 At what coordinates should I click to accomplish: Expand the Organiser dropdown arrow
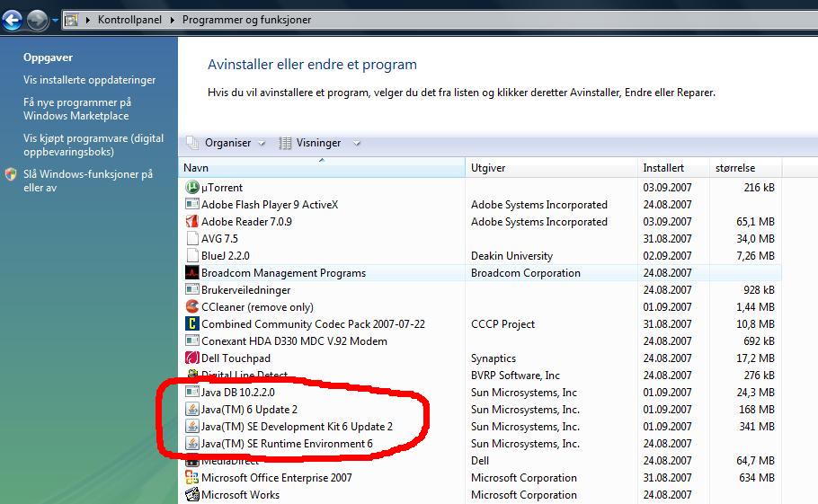coord(262,144)
